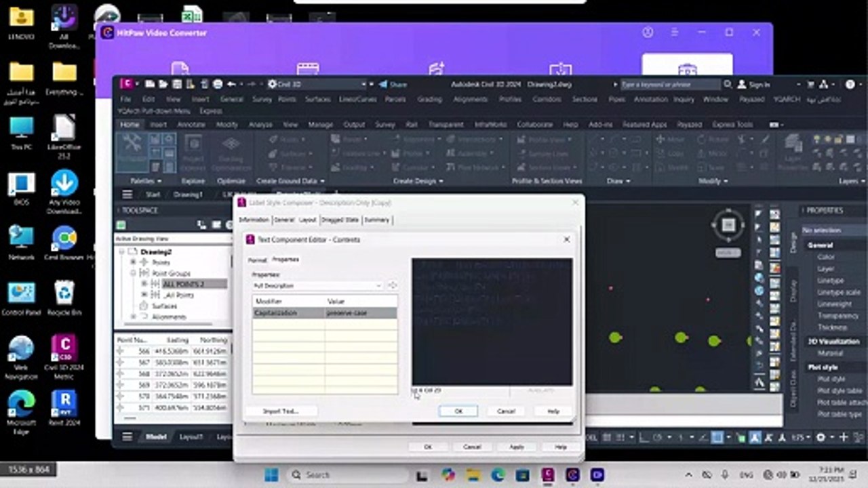Screen dimensions: 868x488
Task: Open File Explorer from the taskbar
Action: 473,474
